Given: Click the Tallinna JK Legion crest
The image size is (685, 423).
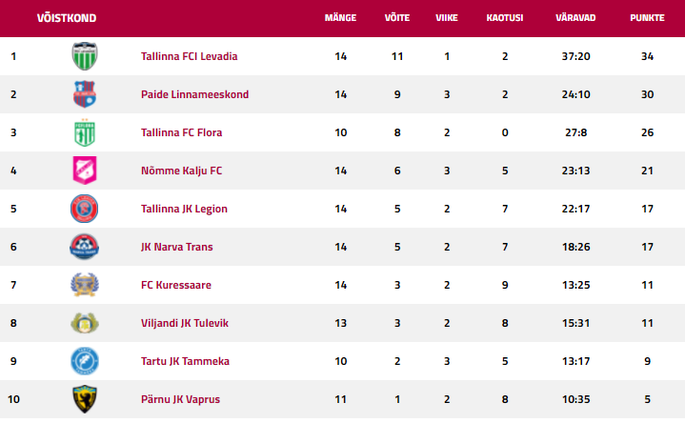Looking at the screenshot, I should coord(85,208).
